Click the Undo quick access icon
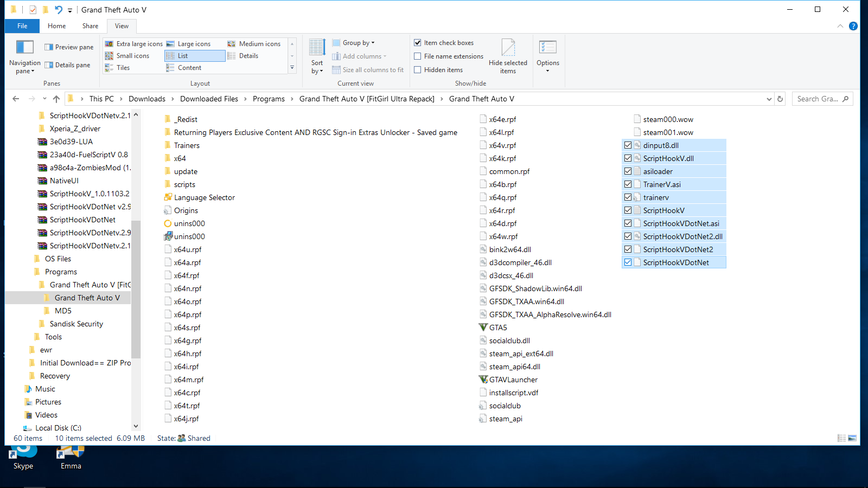Viewport: 868px width, 488px height. click(59, 10)
